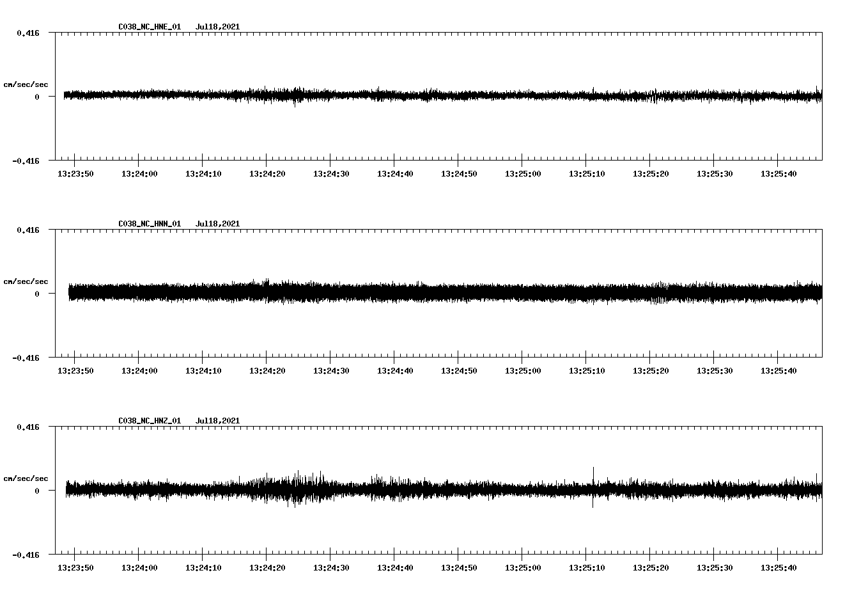Click the 13:25:10 time label under HNE plot
The image size is (868, 591).
pos(587,174)
